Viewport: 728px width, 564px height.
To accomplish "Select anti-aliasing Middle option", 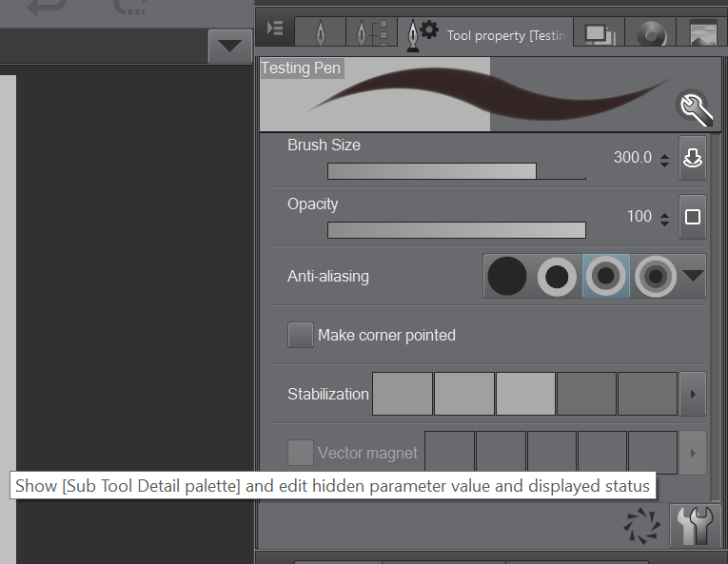I will (x=606, y=276).
